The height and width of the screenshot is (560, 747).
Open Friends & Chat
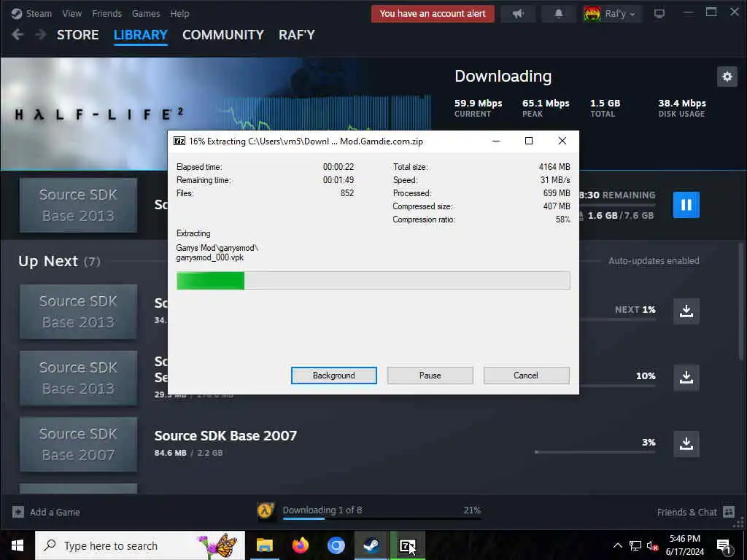(686, 512)
